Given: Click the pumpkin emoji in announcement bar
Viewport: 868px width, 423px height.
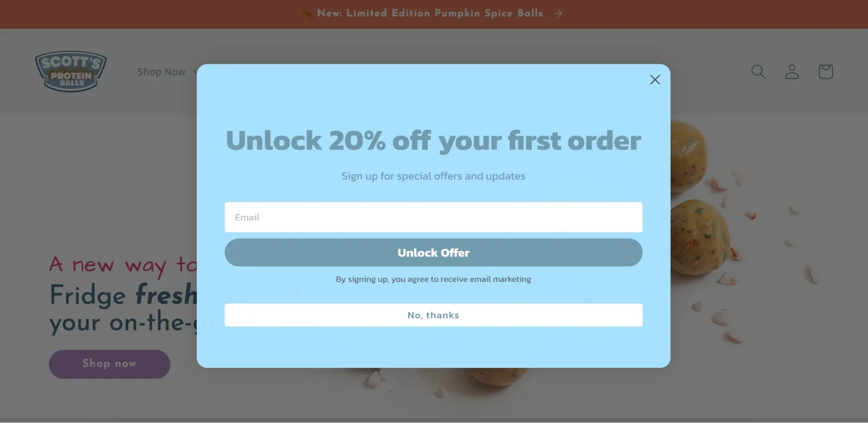Looking at the screenshot, I should (307, 13).
